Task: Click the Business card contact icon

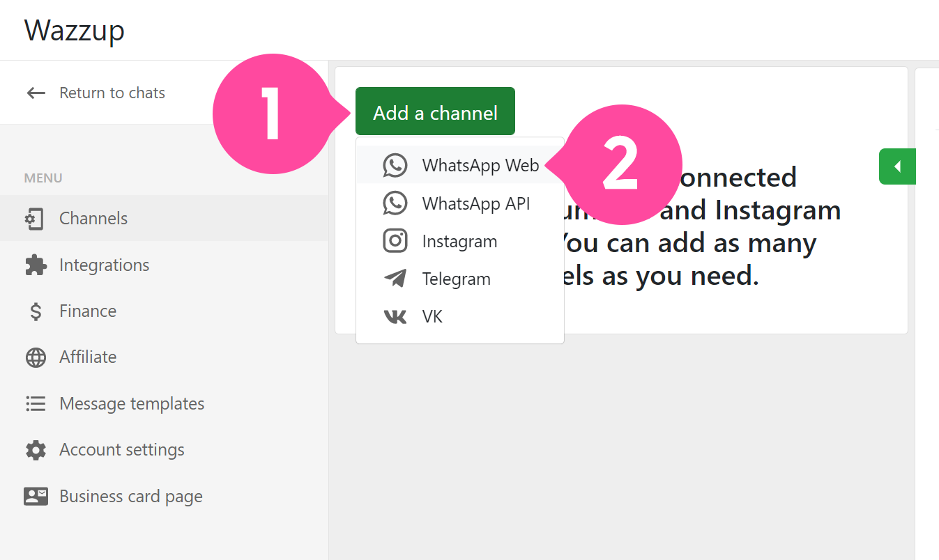Action: pos(36,496)
